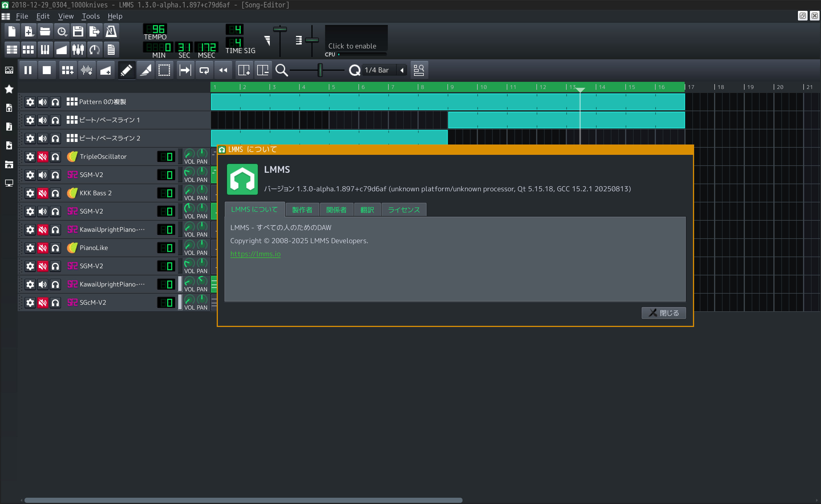
Task: Solo the KKK Bass 2 track
Action: [x=55, y=193]
